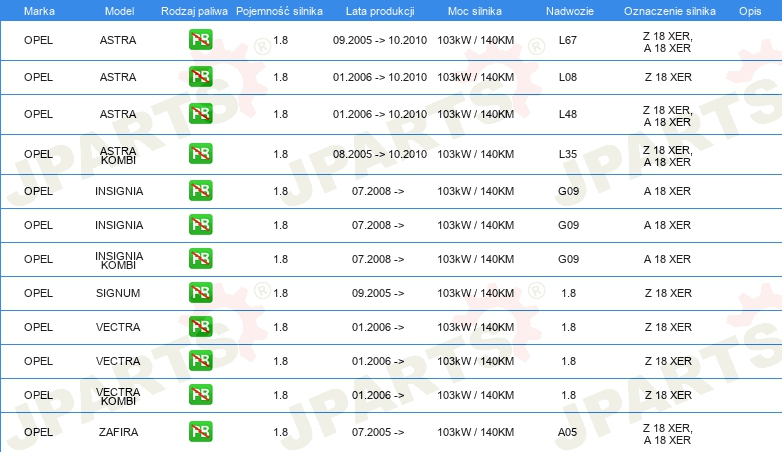The width and height of the screenshot is (782, 452).
Task: Click the Pojemność silnika column header
Action: pyautogui.click(x=279, y=11)
